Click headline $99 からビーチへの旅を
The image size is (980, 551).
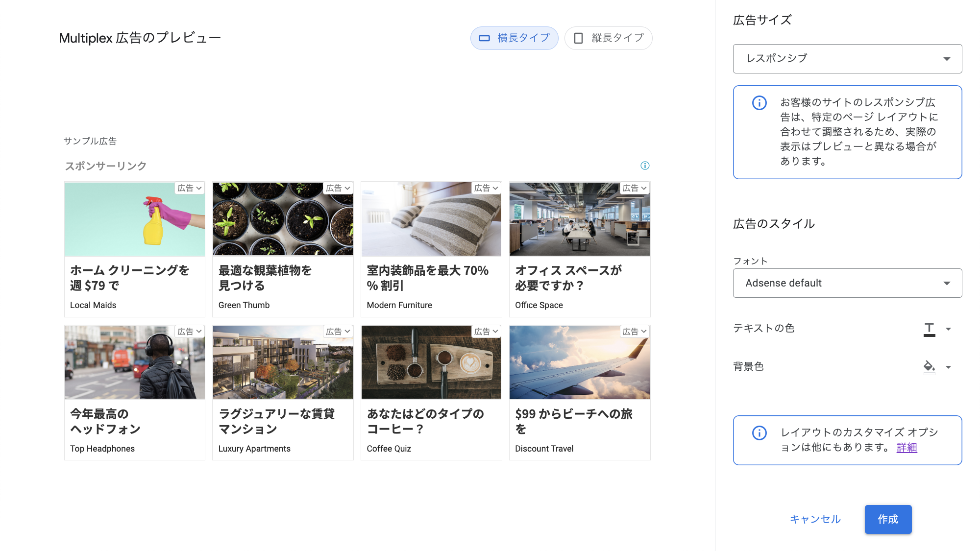574,421
